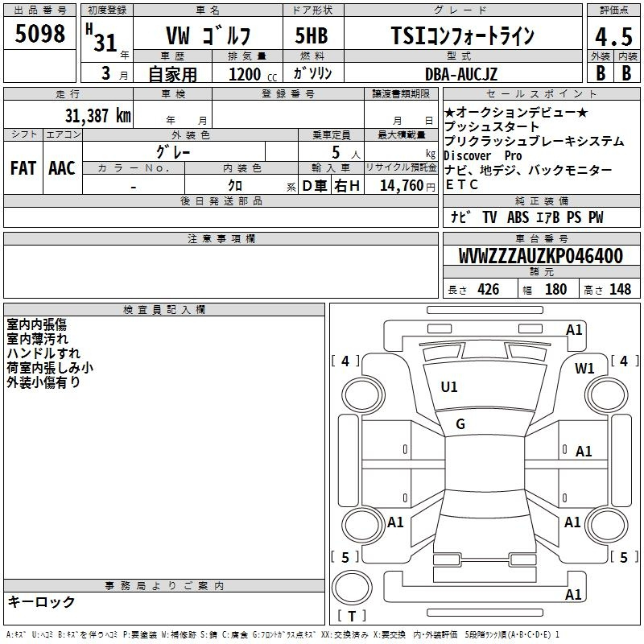Select chassis number WVWZZZAUZKP046400
This screenshot has width=644, height=644.
coord(541,256)
